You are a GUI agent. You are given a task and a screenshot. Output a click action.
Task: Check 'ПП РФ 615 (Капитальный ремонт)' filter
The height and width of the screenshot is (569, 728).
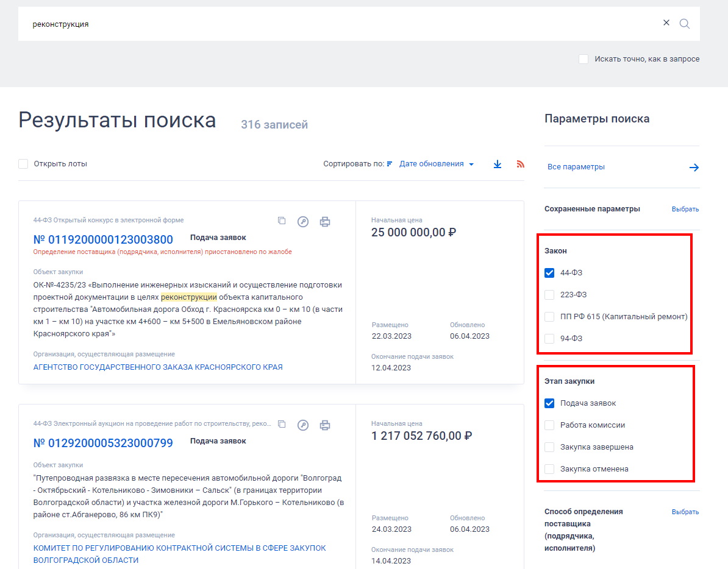click(549, 317)
